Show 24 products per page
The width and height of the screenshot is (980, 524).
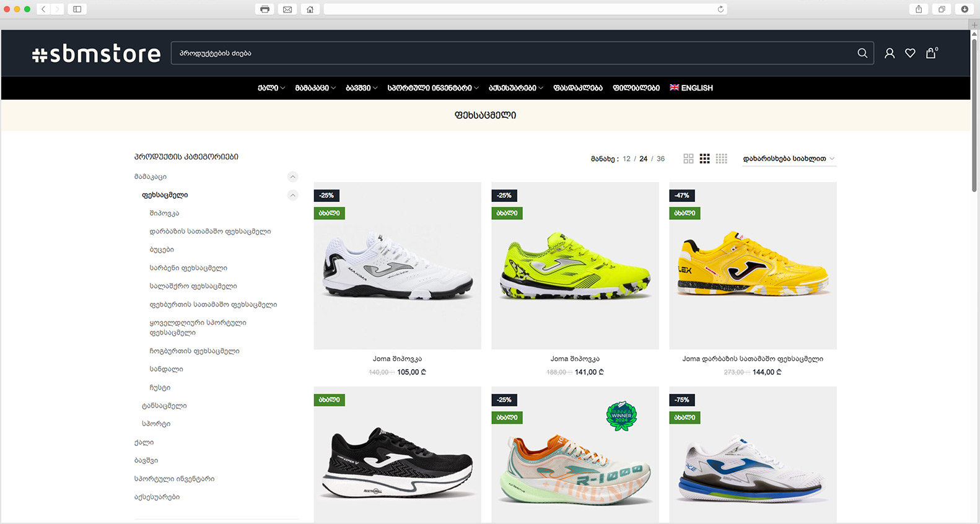pos(644,159)
